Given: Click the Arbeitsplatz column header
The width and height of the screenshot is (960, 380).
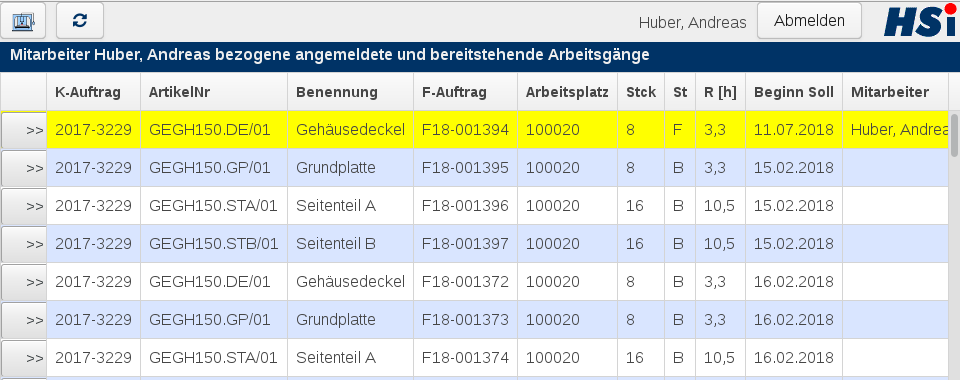Looking at the screenshot, I should tap(567, 92).
